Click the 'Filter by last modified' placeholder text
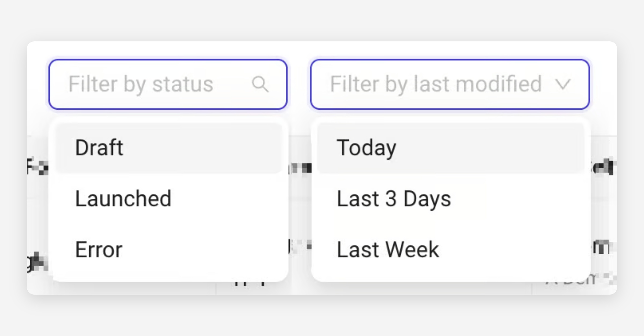The image size is (644, 336). tap(436, 84)
